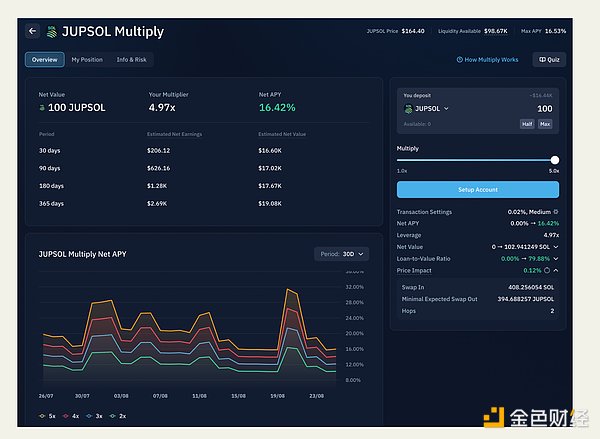600x439 pixels.
Task: Click the small JUPSOL icon next to Net Value
Action: [43, 106]
